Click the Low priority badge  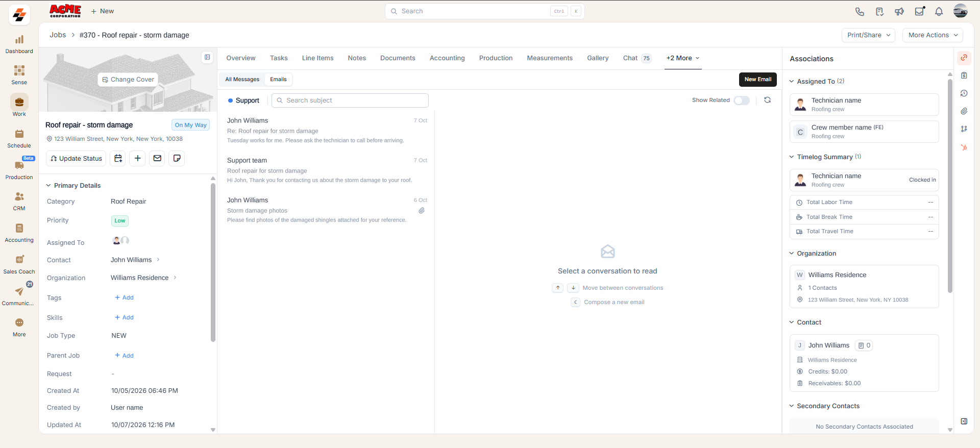click(x=120, y=221)
